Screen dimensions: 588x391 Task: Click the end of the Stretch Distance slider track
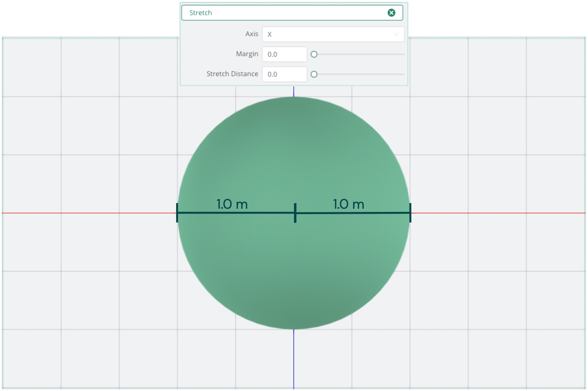404,74
